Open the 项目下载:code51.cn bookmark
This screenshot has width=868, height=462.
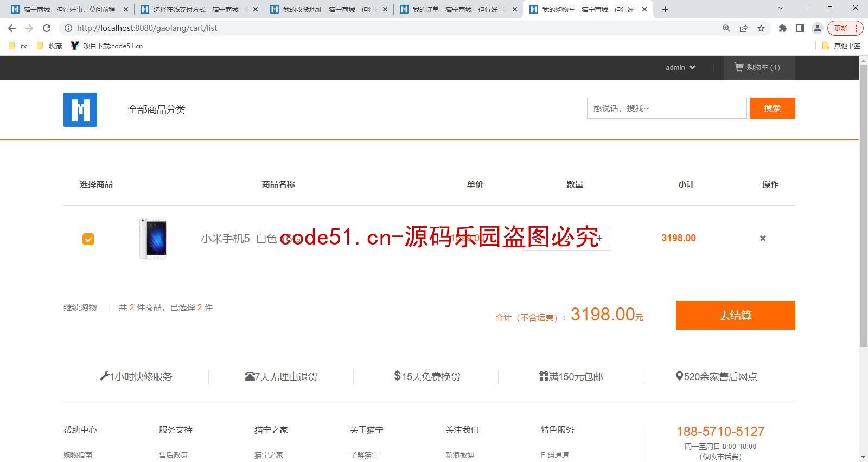107,46
